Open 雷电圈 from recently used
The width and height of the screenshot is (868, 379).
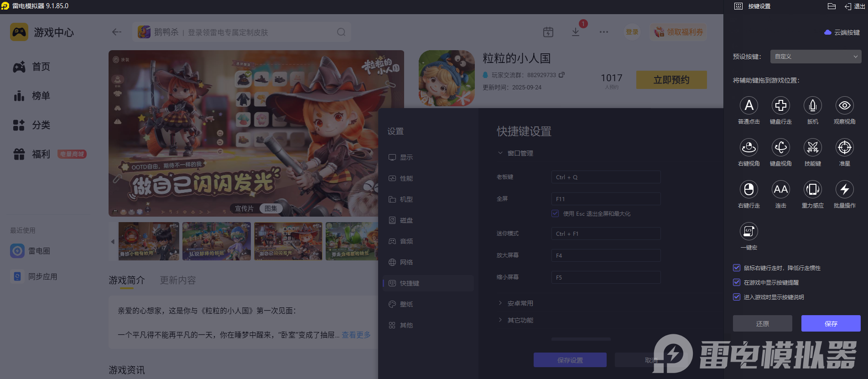tap(31, 251)
